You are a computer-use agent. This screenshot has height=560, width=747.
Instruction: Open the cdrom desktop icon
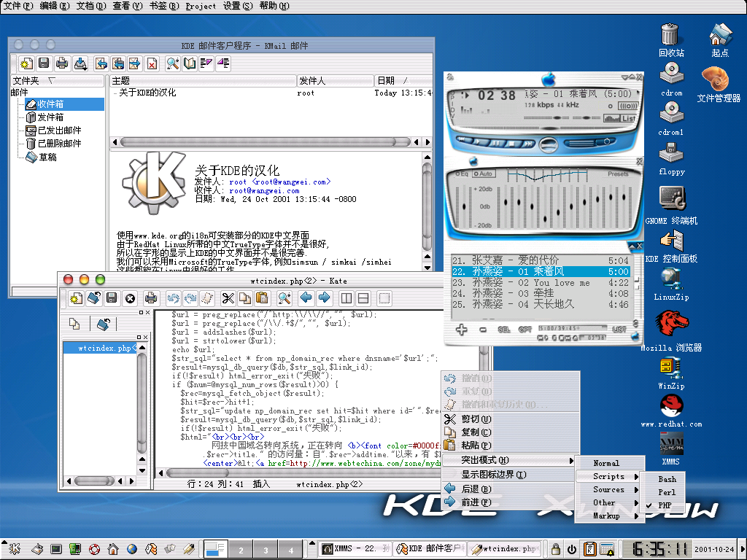pos(671,79)
